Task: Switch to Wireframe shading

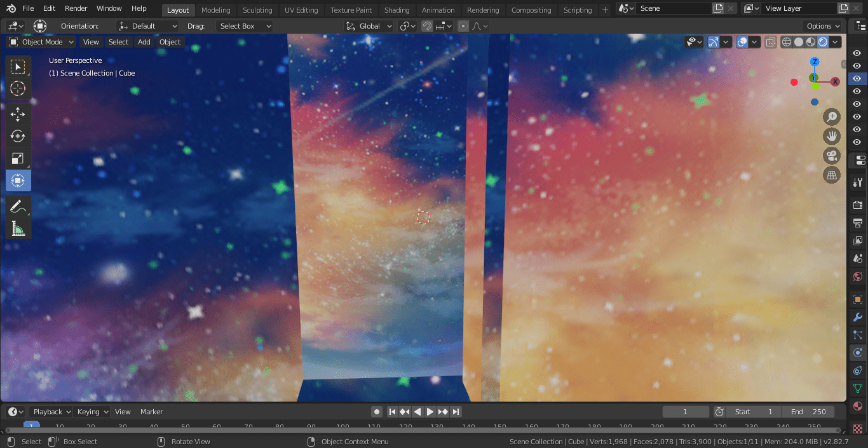Action: pos(787,42)
